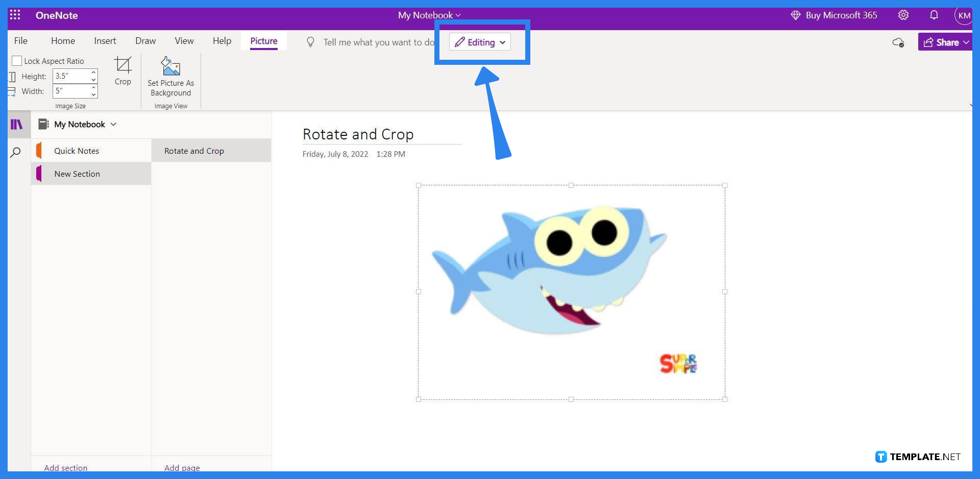Check the sync status cloud icon

[898, 43]
